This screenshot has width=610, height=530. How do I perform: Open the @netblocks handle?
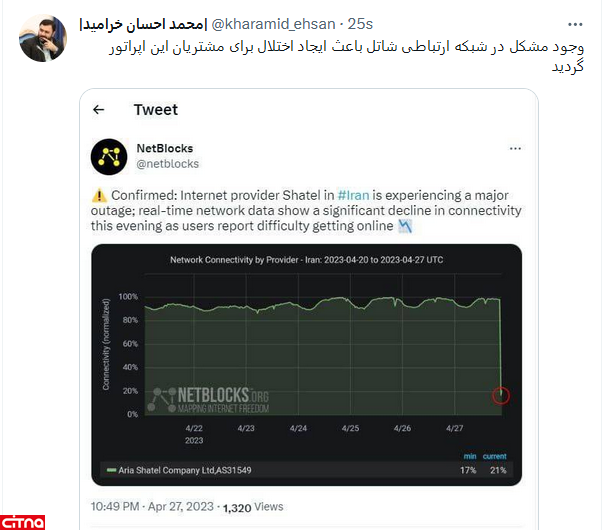(167, 164)
